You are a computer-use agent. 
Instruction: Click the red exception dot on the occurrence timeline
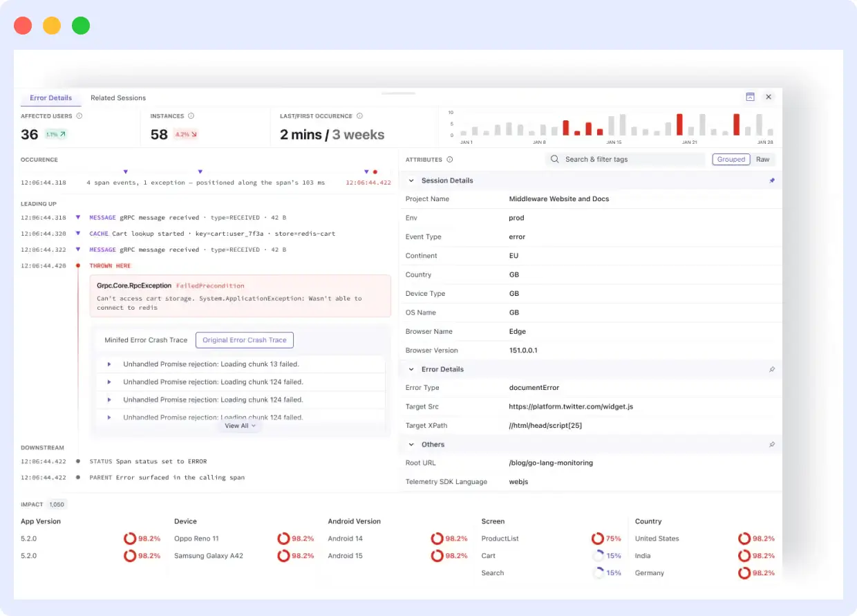[375, 171]
